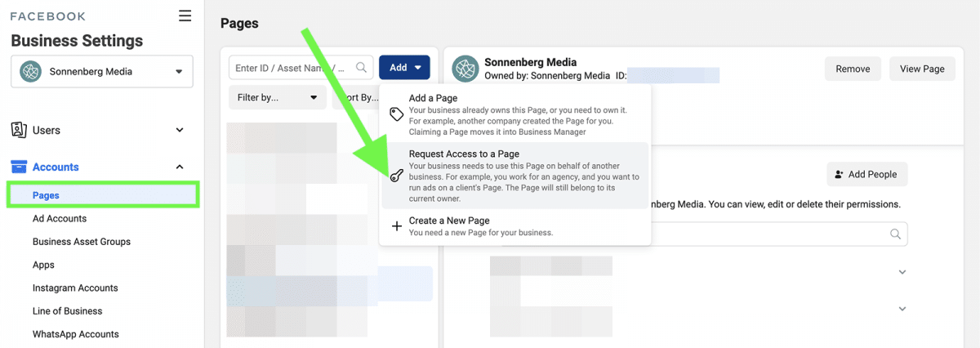
Task: Click the Sonnenberg Media page avatar
Action: [465, 69]
